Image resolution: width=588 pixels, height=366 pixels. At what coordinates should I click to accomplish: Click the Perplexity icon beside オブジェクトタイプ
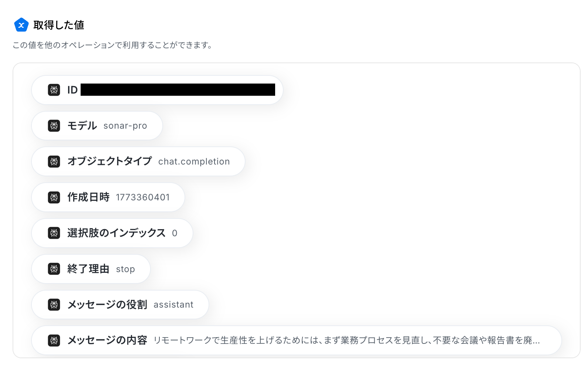click(54, 162)
